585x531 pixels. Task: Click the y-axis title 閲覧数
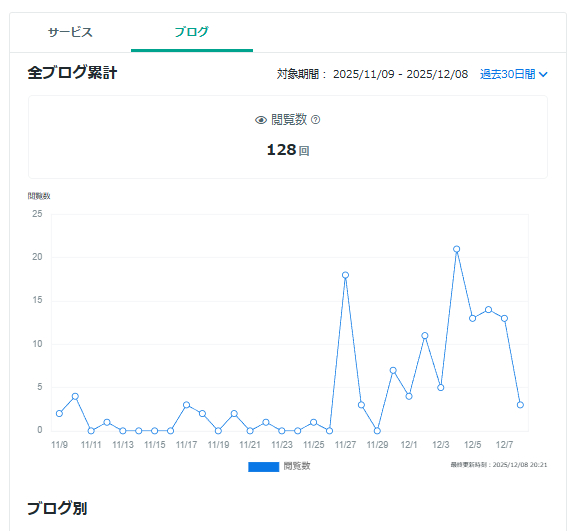pyautogui.click(x=39, y=196)
